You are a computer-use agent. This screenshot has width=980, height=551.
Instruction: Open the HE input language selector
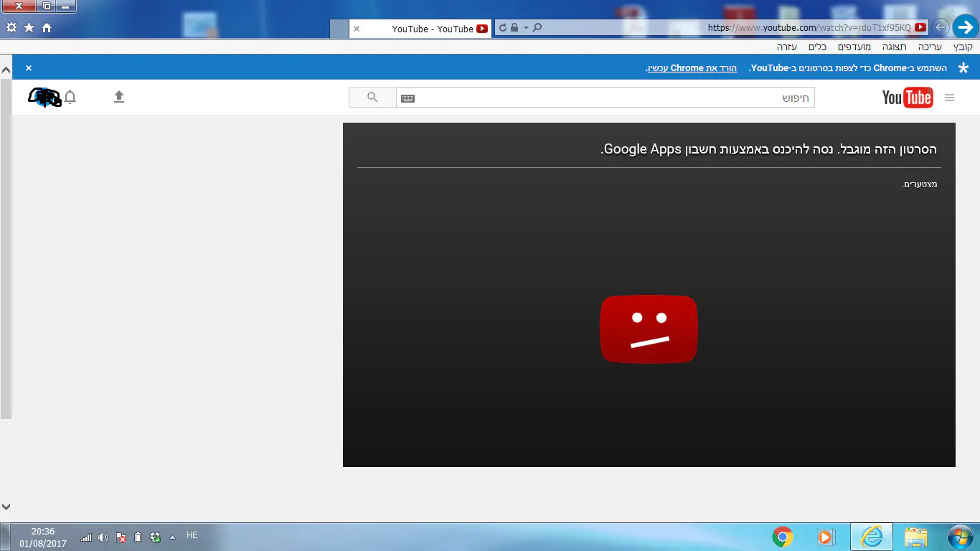(x=192, y=535)
